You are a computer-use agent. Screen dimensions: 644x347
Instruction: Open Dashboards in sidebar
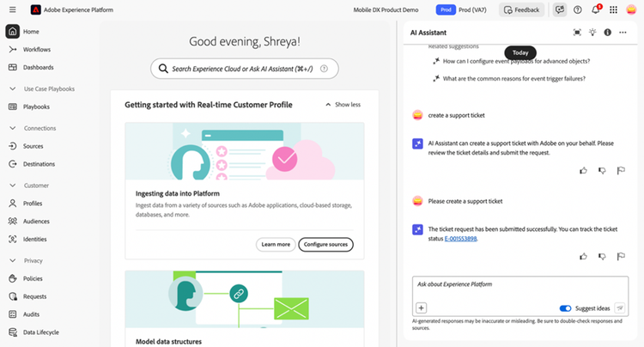pyautogui.click(x=31, y=67)
